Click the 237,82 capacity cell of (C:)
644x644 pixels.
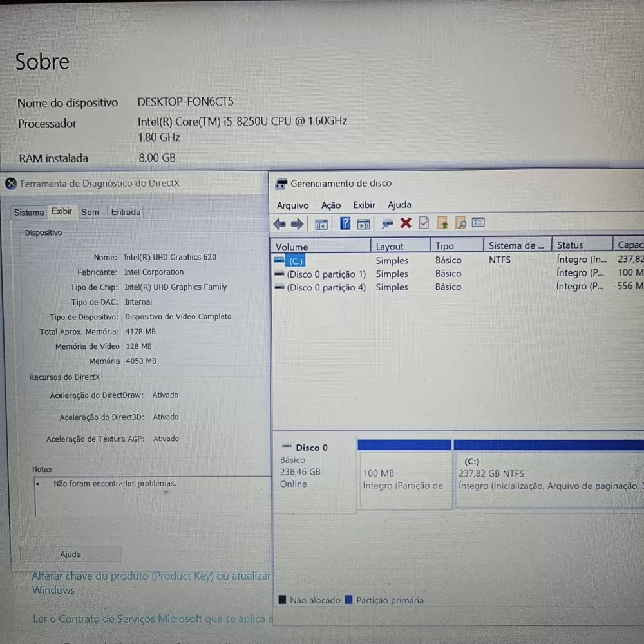(x=630, y=259)
